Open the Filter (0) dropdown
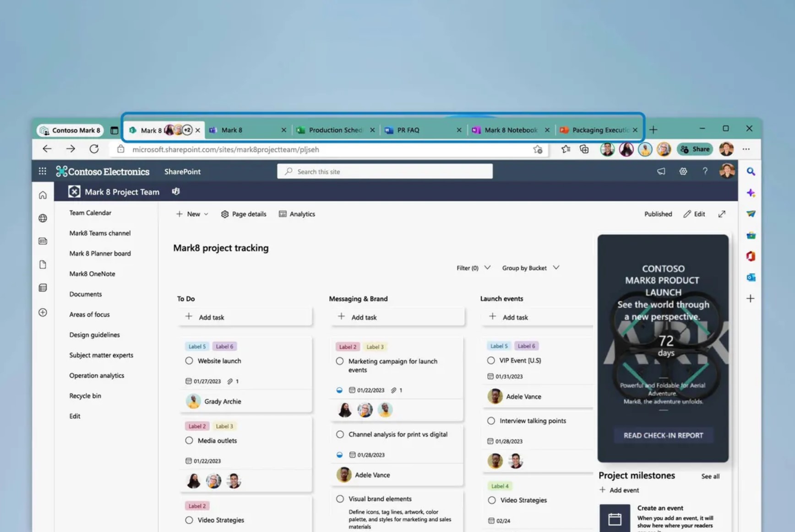 click(x=473, y=268)
